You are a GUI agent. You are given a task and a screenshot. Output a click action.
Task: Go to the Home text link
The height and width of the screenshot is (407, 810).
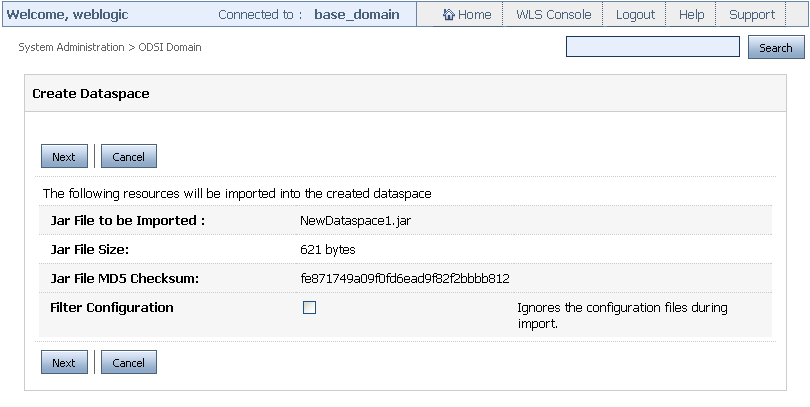click(x=474, y=14)
